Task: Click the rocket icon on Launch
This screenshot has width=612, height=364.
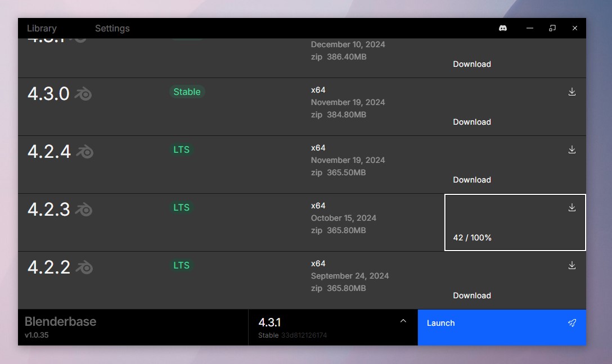Action: (572, 322)
